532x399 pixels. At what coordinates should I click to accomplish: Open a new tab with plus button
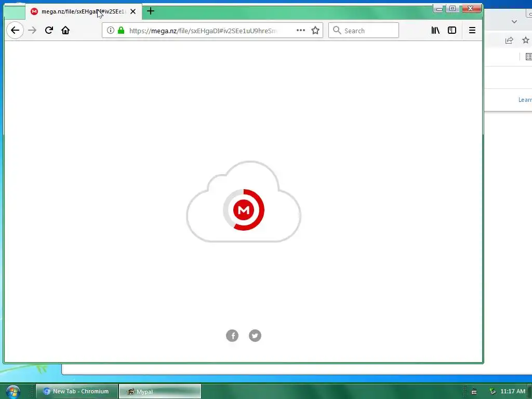click(x=151, y=11)
